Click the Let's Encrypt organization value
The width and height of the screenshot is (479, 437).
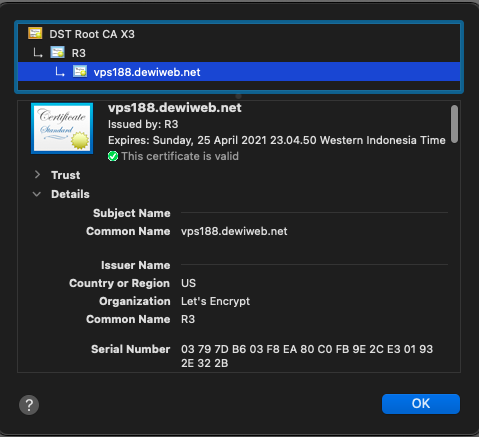[x=215, y=301]
